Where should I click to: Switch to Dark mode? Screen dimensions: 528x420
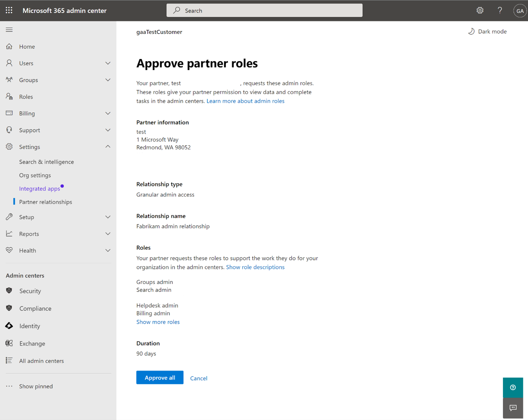tap(487, 31)
